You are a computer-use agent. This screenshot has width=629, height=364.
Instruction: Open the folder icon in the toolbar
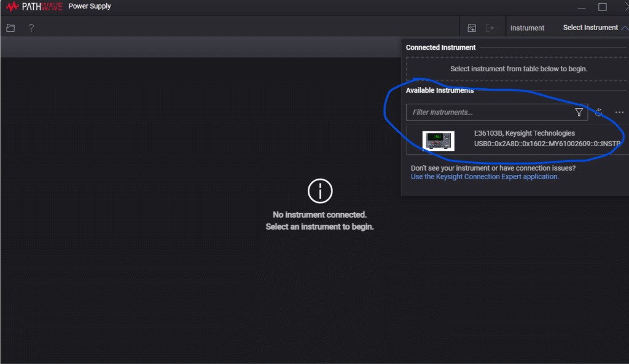(x=11, y=28)
